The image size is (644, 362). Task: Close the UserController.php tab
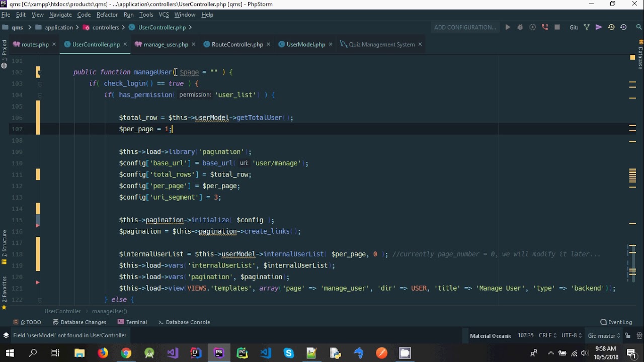pyautogui.click(x=125, y=44)
